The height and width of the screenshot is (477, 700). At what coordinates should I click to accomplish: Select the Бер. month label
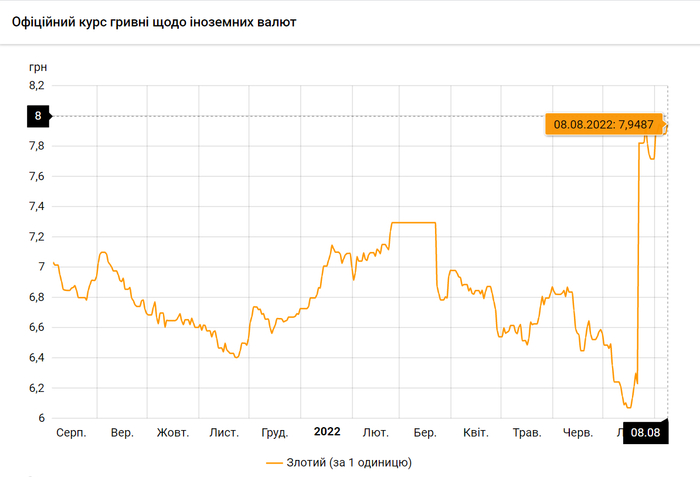[x=425, y=433]
